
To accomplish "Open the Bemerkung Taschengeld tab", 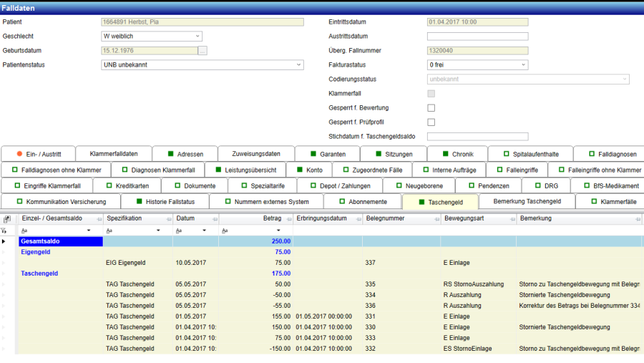I will [x=527, y=202].
